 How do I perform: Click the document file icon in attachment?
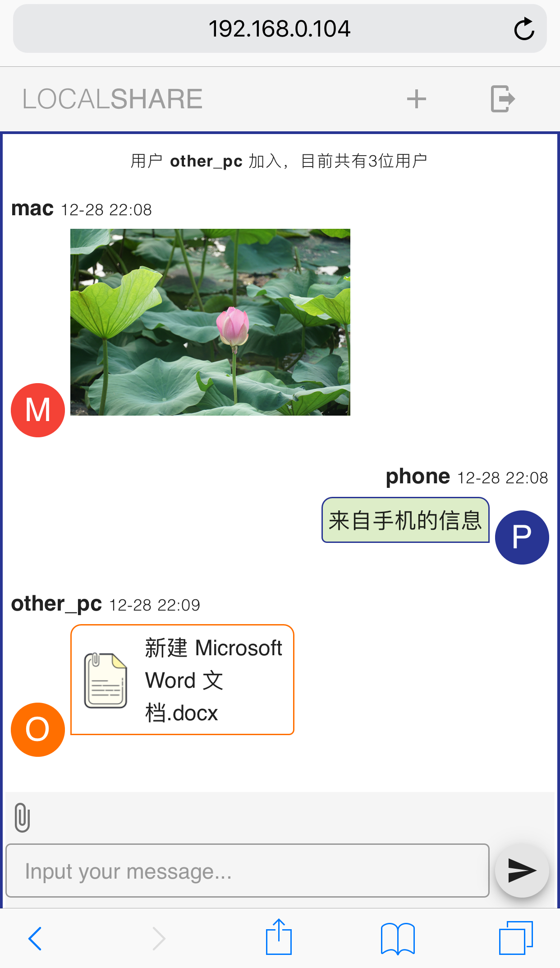106,680
